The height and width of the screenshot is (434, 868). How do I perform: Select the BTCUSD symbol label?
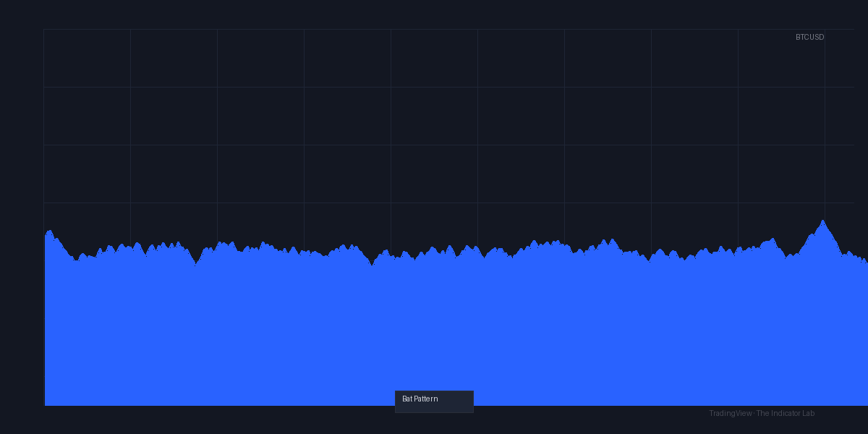coord(809,37)
